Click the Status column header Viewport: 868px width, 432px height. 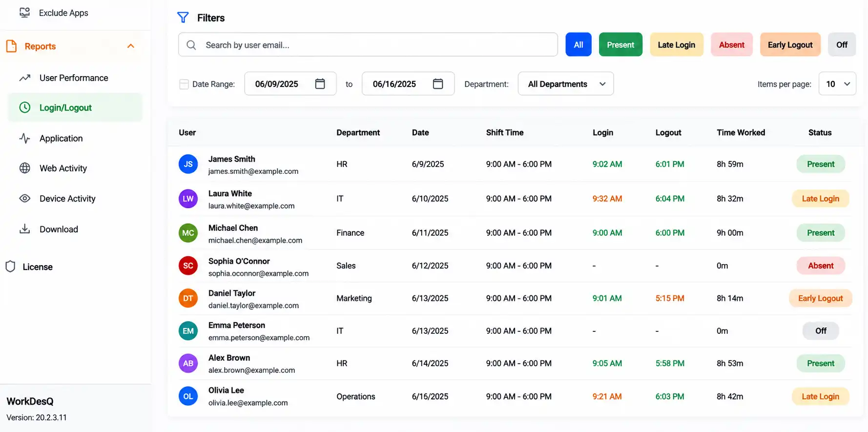(x=820, y=132)
